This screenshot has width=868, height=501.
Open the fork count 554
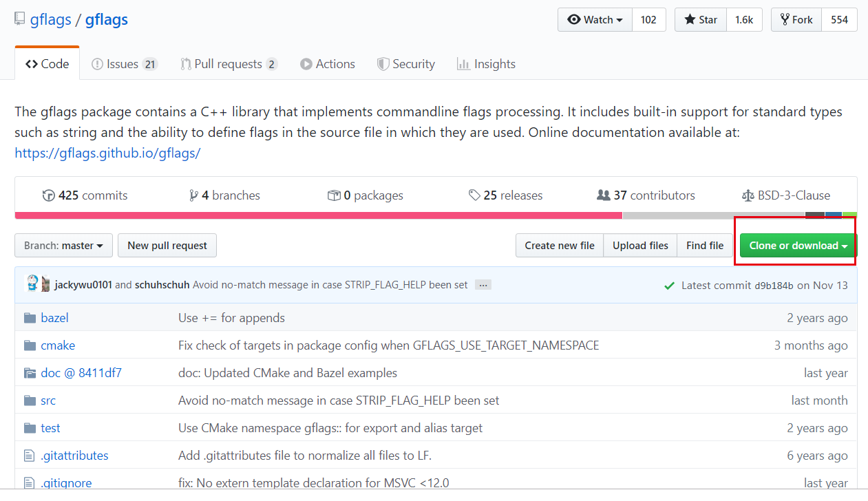click(x=839, y=20)
